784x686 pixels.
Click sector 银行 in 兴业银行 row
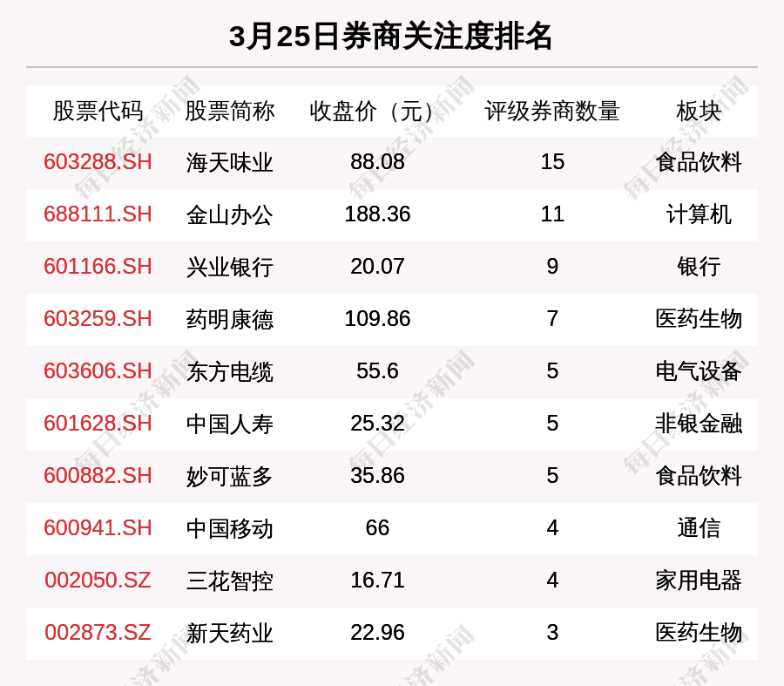(x=699, y=268)
